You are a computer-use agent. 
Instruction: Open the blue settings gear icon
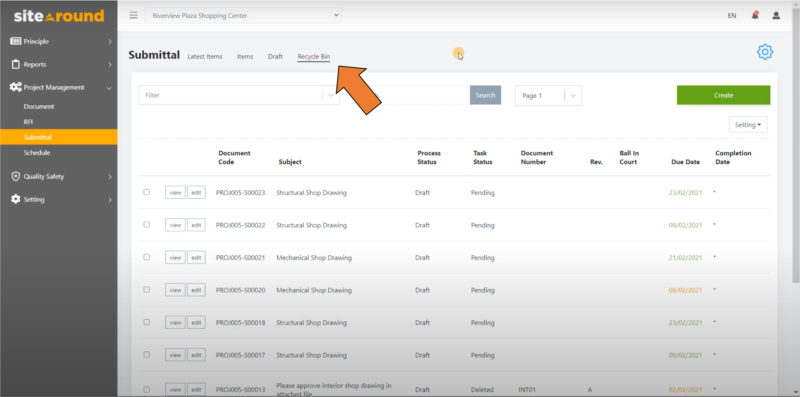point(765,52)
